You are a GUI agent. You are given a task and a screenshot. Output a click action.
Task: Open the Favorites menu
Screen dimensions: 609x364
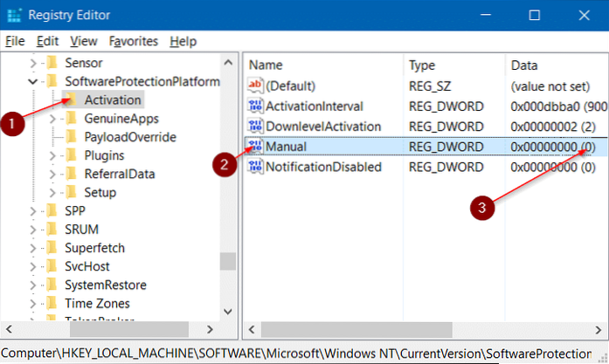click(134, 41)
